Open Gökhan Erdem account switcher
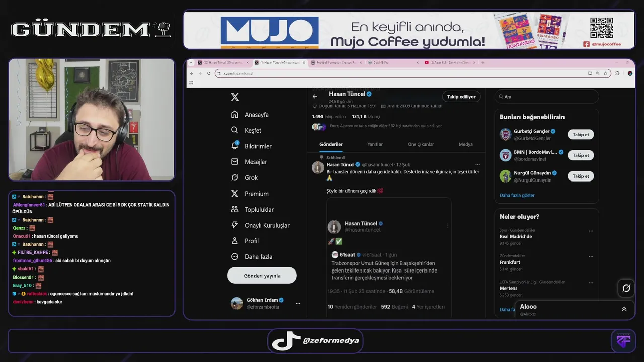The image size is (644, 362). tap(265, 303)
